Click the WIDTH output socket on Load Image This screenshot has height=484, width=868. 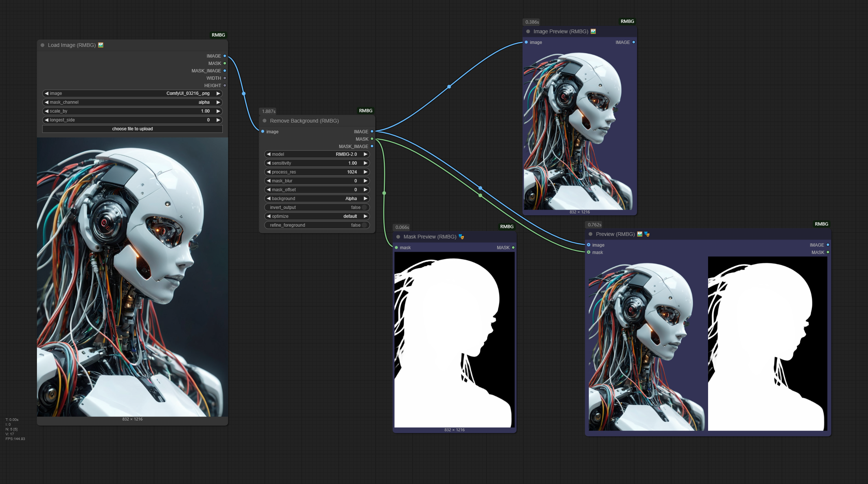coord(225,78)
